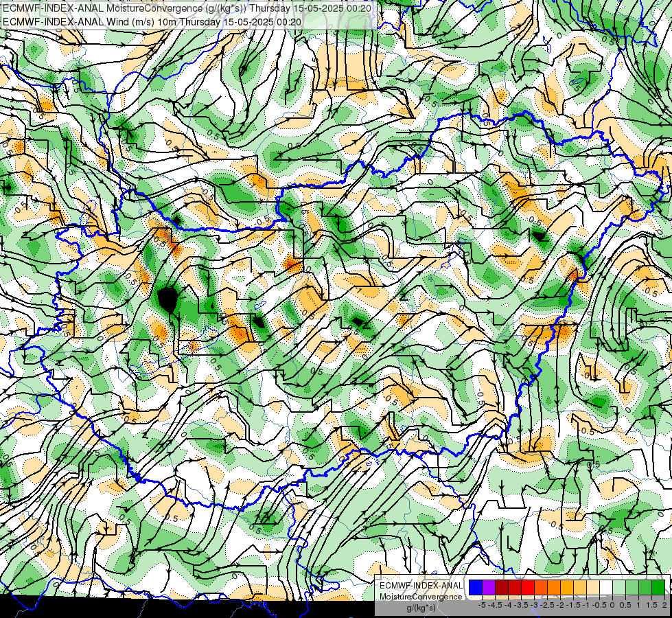Click the darkest green swatch between 1.5 and 2

click(x=658, y=587)
